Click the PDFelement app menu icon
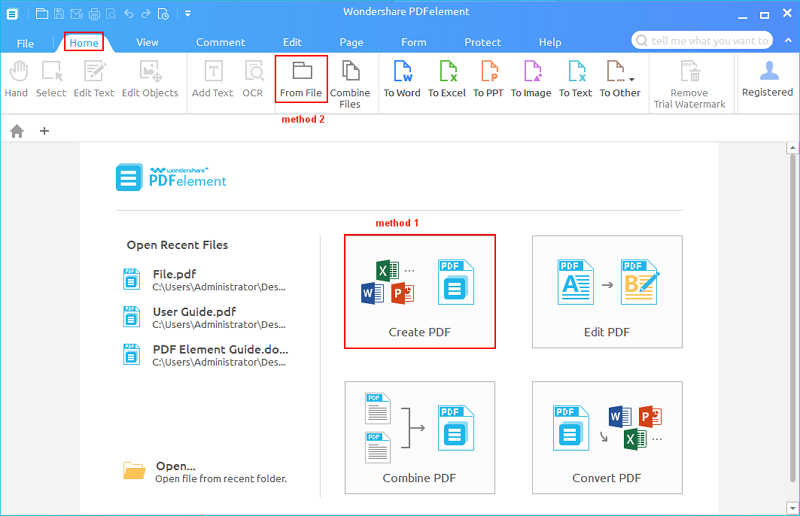The width and height of the screenshot is (800, 516). (12, 14)
